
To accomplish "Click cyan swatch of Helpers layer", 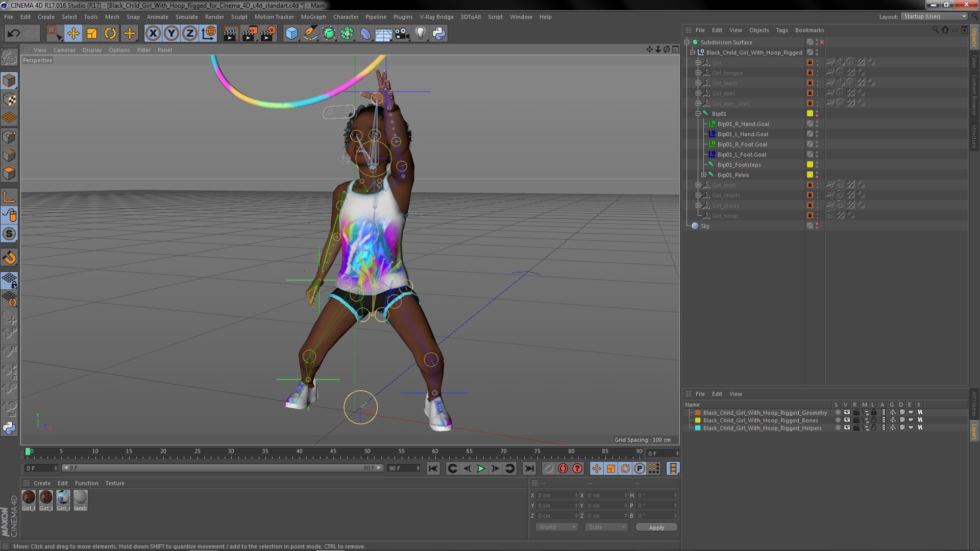I will pos(698,428).
